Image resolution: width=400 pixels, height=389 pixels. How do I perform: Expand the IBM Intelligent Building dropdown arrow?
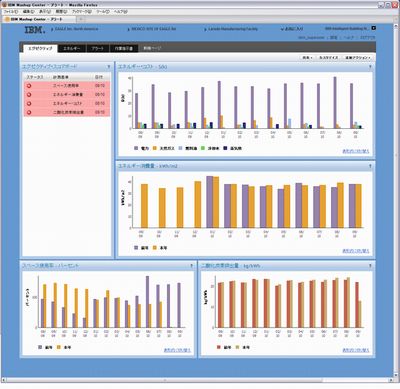(x=374, y=28)
